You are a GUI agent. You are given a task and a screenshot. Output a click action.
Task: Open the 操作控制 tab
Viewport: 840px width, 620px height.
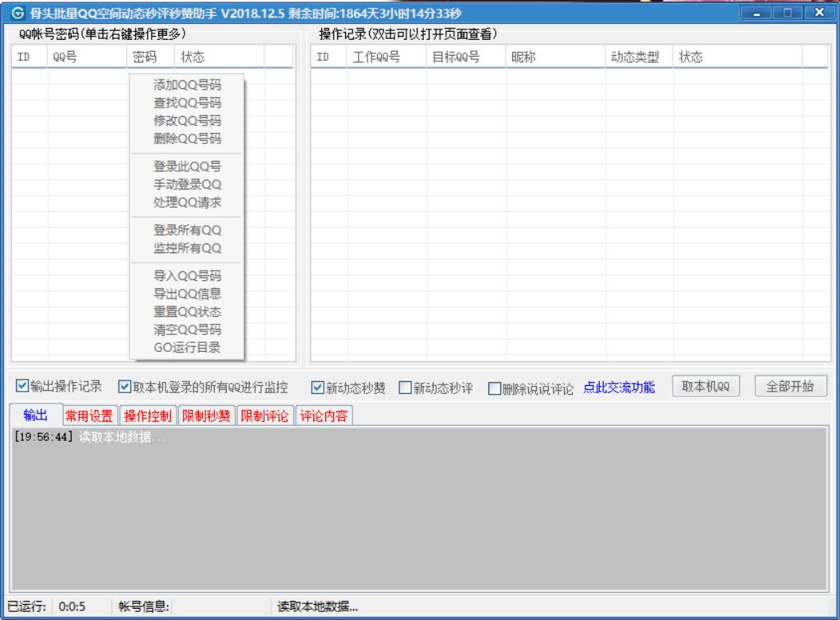click(x=148, y=415)
